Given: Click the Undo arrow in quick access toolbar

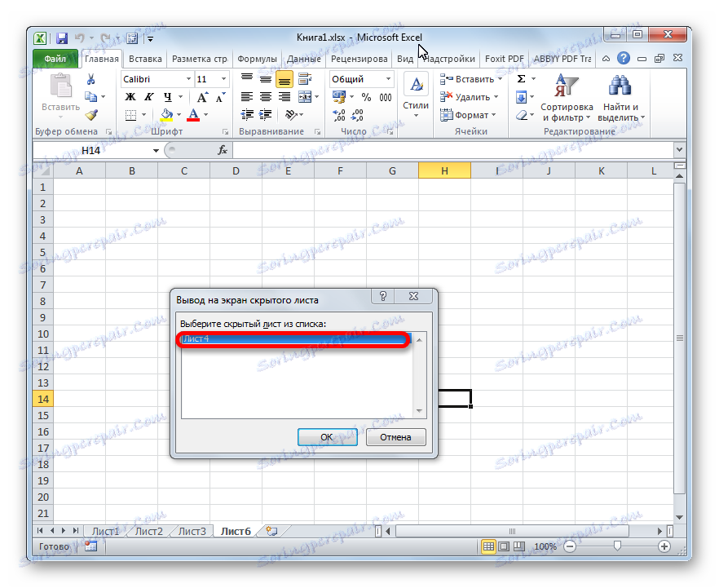Looking at the screenshot, I should tap(80, 38).
